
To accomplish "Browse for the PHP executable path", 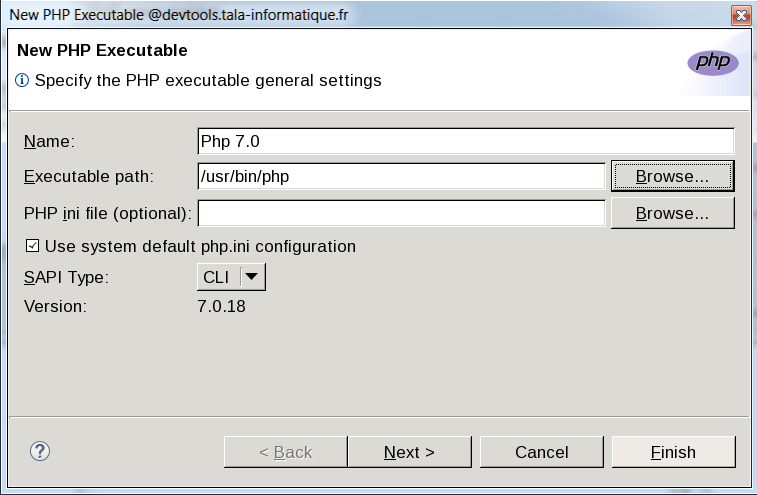I will (672, 176).
